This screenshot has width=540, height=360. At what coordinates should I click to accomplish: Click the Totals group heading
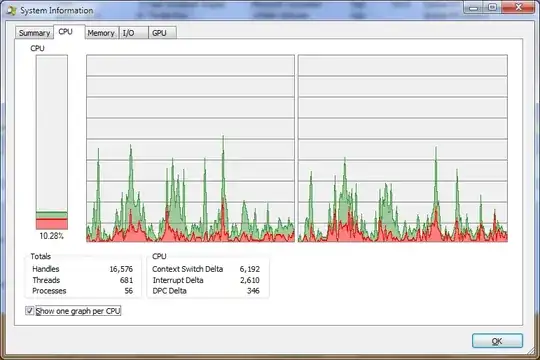point(41,256)
